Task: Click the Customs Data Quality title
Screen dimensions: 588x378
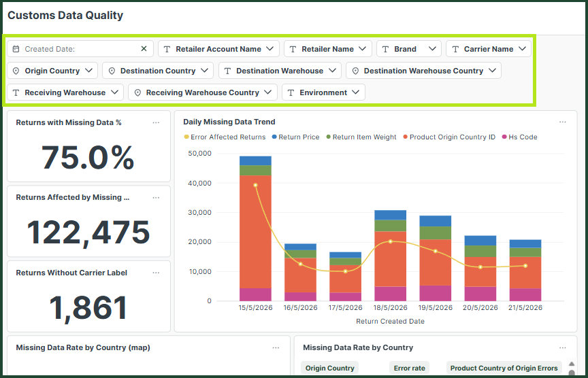Action: point(65,16)
